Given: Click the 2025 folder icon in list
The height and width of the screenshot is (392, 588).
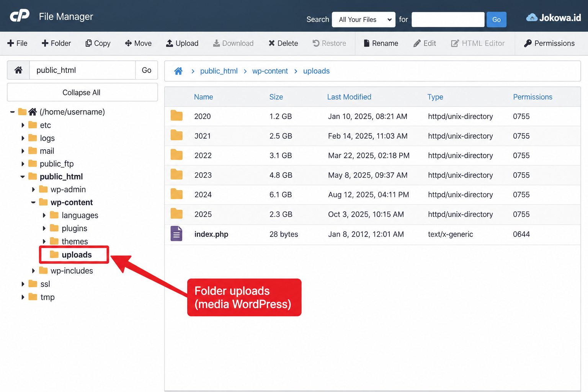Looking at the screenshot, I should [176, 214].
